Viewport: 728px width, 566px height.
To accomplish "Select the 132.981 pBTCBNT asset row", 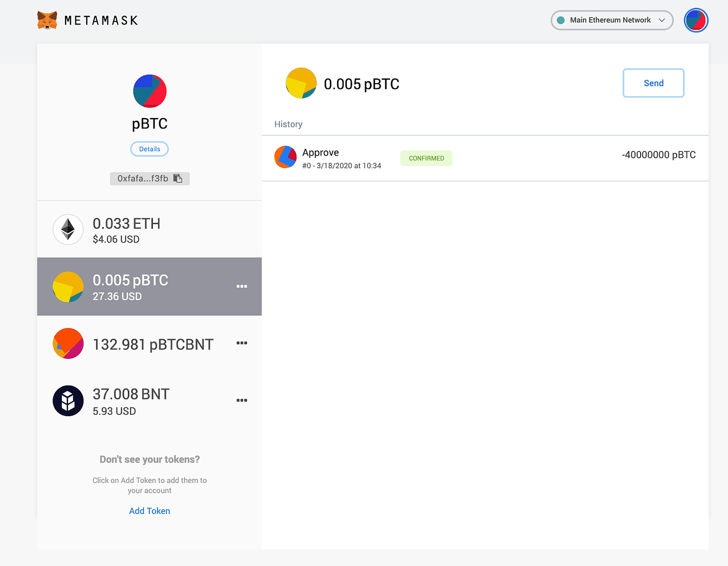I will pyautogui.click(x=149, y=344).
